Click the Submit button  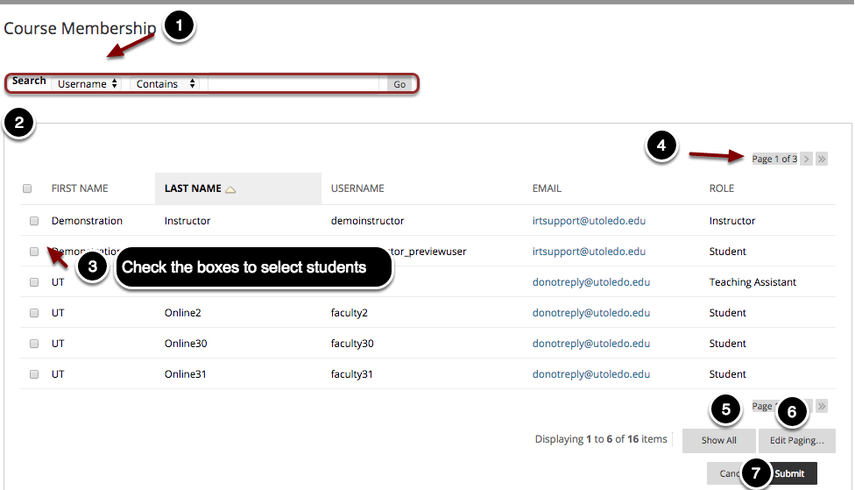(x=790, y=474)
